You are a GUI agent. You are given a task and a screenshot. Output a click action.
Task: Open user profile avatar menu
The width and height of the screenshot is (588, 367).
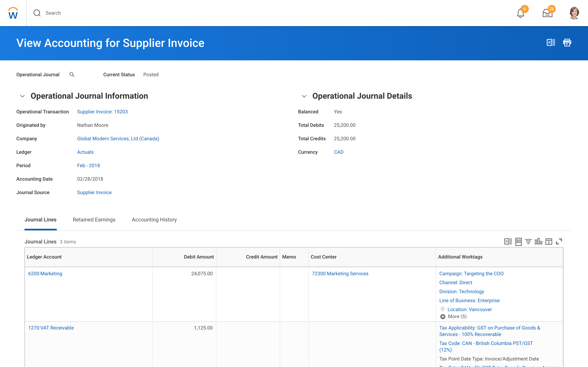pos(574,13)
